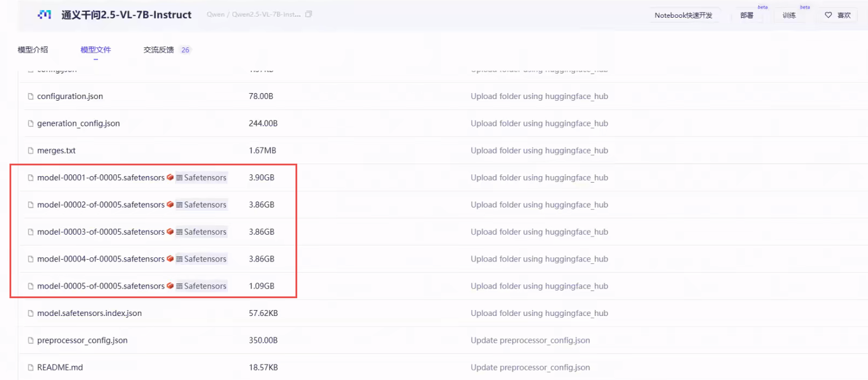868x380 pixels.
Task: Click the ModelScope logo icon
Action: (x=44, y=15)
